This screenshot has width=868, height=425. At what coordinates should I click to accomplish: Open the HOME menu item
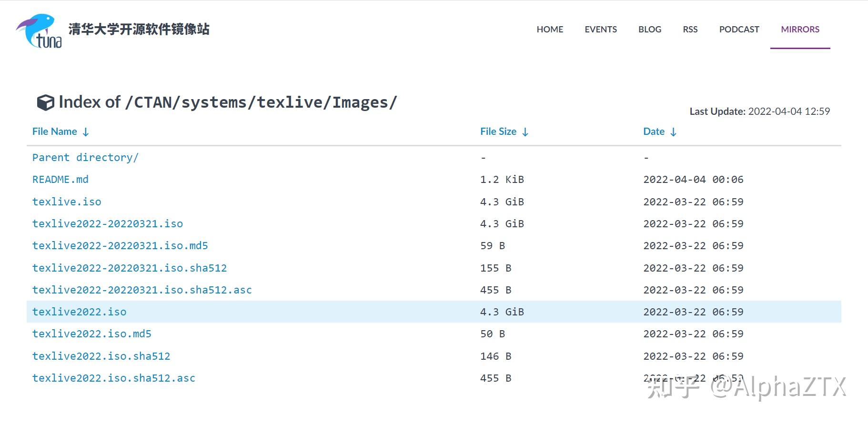[x=550, y=29]
